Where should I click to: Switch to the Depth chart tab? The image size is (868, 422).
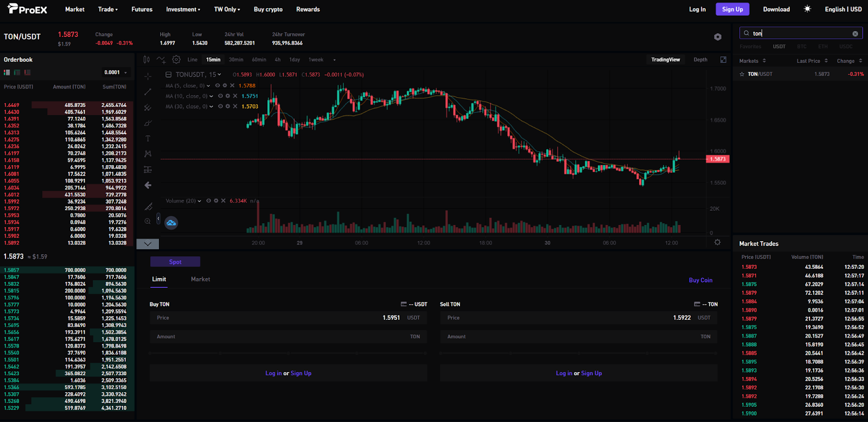click(700, 60)
